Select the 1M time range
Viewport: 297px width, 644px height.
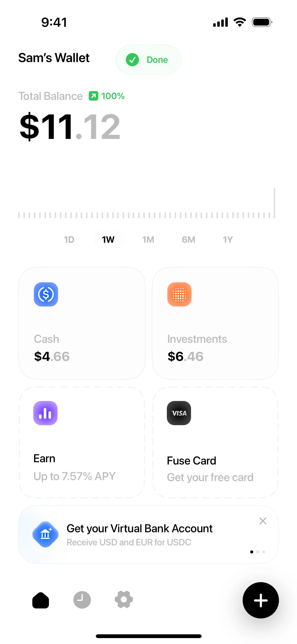[148, 240]
